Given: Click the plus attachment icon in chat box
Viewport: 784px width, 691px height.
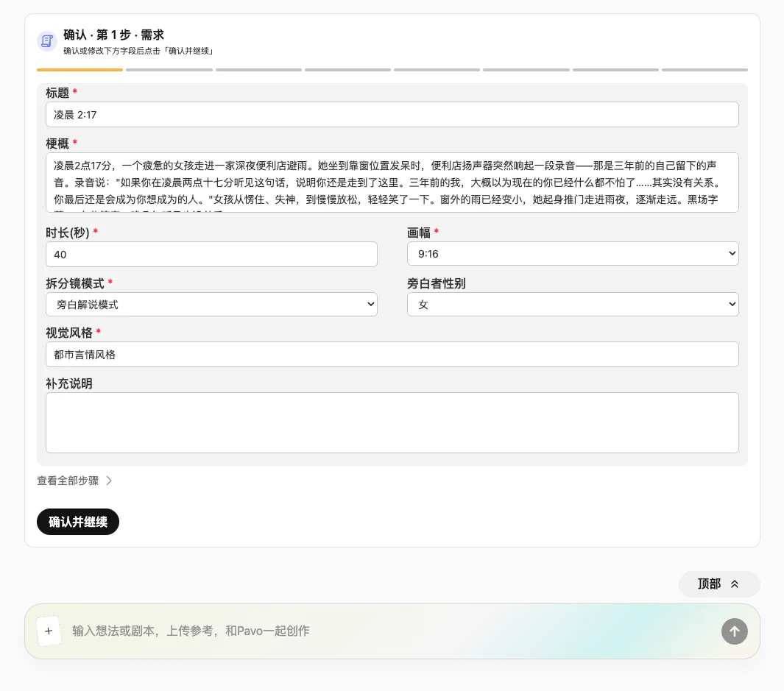Looking at the screenshot, I should [x=49, y=631].
